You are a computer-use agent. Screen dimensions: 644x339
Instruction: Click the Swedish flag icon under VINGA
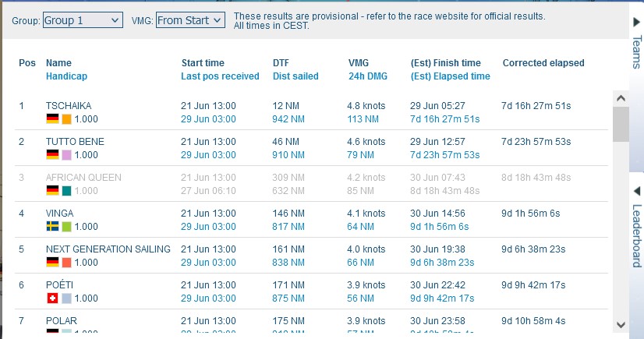pyautogui.click(x=52, y=227)
